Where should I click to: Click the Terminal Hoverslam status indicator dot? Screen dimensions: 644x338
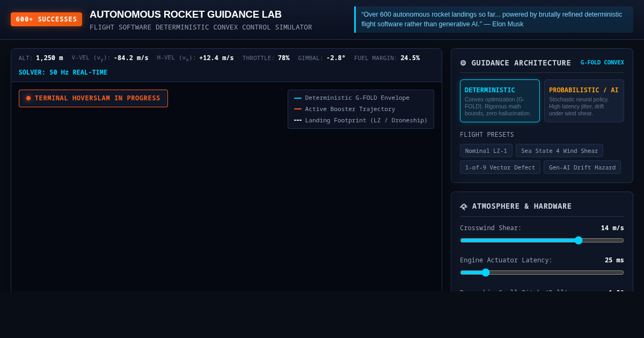tap(28, 98)
